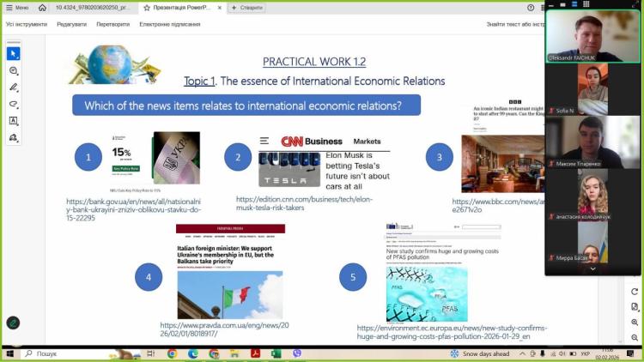Screen dimensions: 644x362
Task: Exit Zoom floating panel with corner arrows icon
Action: tap(635, 4)
